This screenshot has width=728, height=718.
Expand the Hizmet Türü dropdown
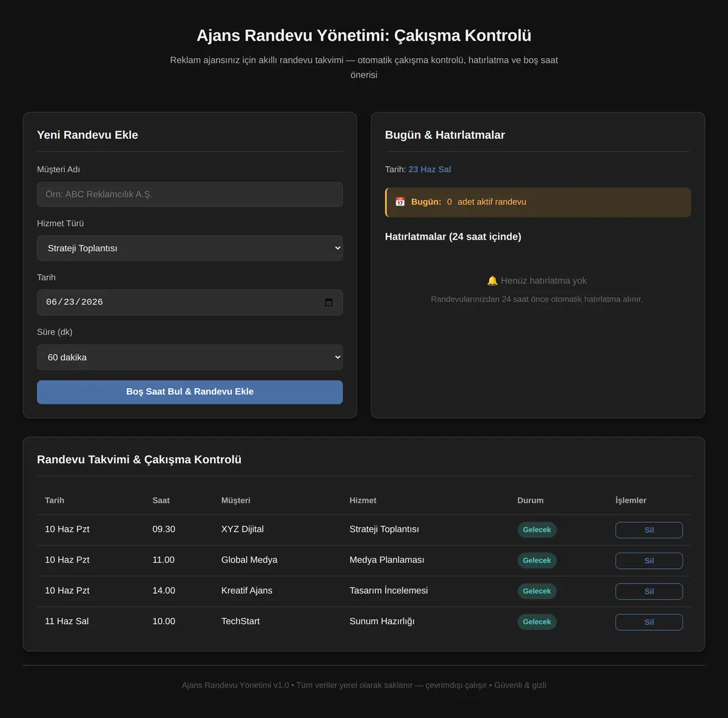pyautogui.click(x=190, y=248)
